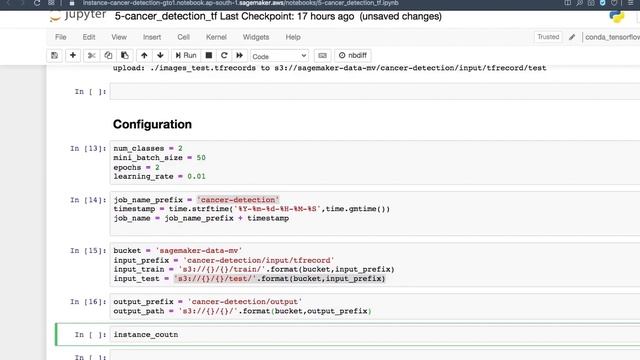Move selected cell down arrow
Viewport: 640px width, 360px height.
(160, 56)
